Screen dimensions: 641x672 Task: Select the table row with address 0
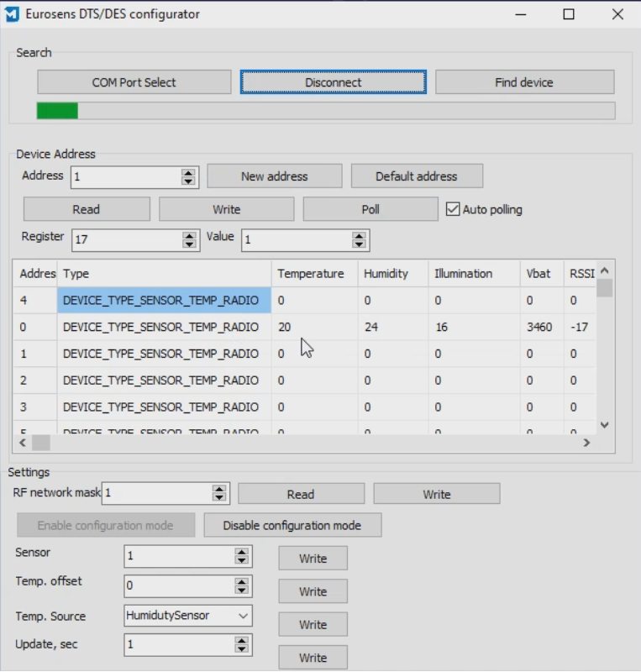click(x=304, y=327)
